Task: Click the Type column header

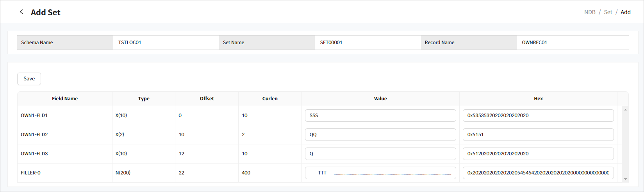Action: tap(144, 99)
